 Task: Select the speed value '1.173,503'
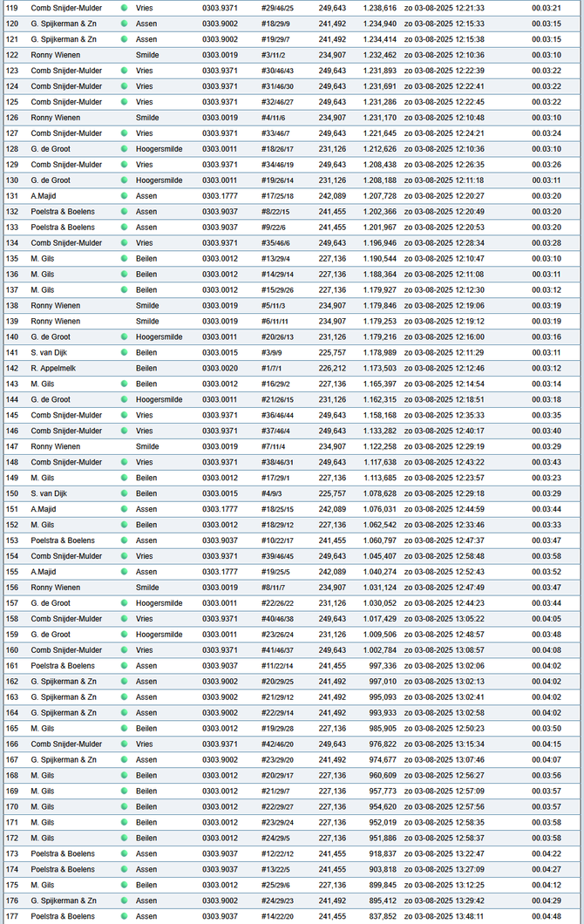(x=379, y=369)
